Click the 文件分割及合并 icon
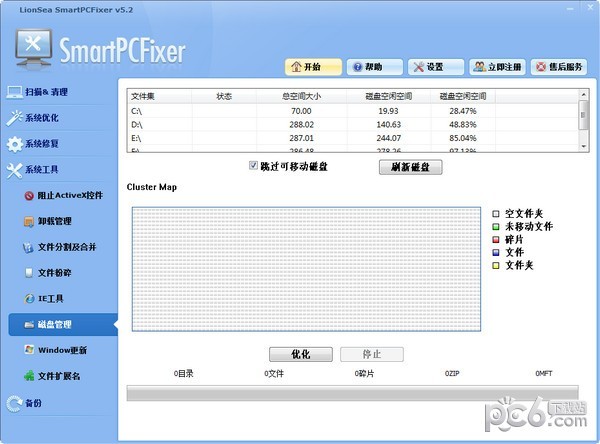 28,248
